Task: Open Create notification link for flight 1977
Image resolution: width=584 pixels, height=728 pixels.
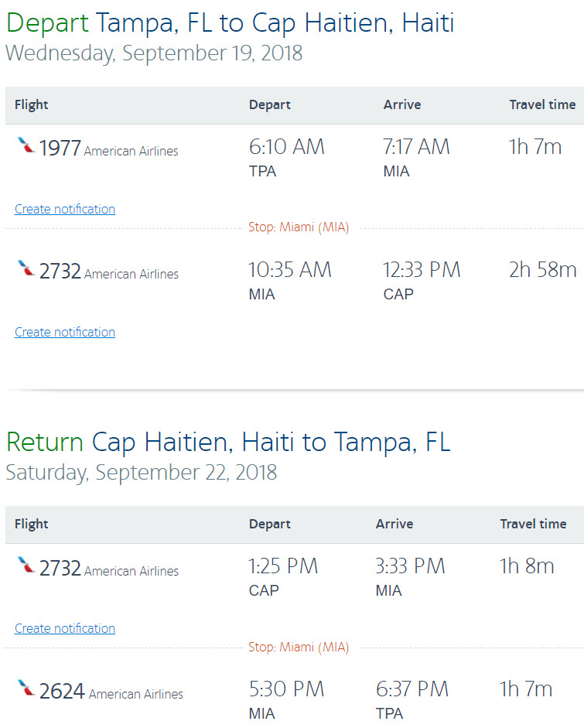Action: click(x=65, y=209)
